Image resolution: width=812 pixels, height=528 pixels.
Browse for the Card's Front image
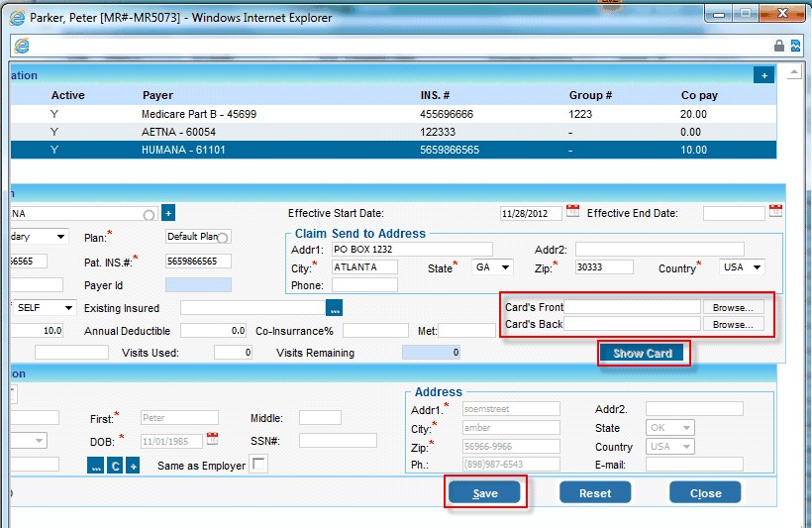pos(734,308)
